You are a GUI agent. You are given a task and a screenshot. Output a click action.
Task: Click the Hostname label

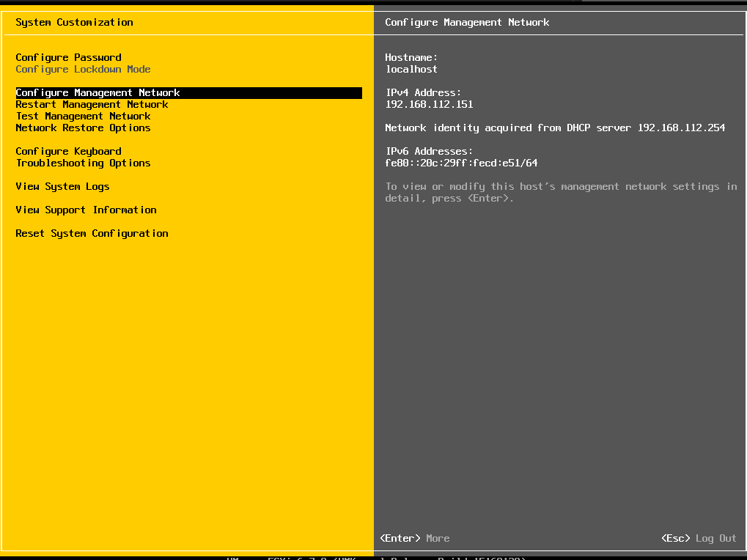411,58
